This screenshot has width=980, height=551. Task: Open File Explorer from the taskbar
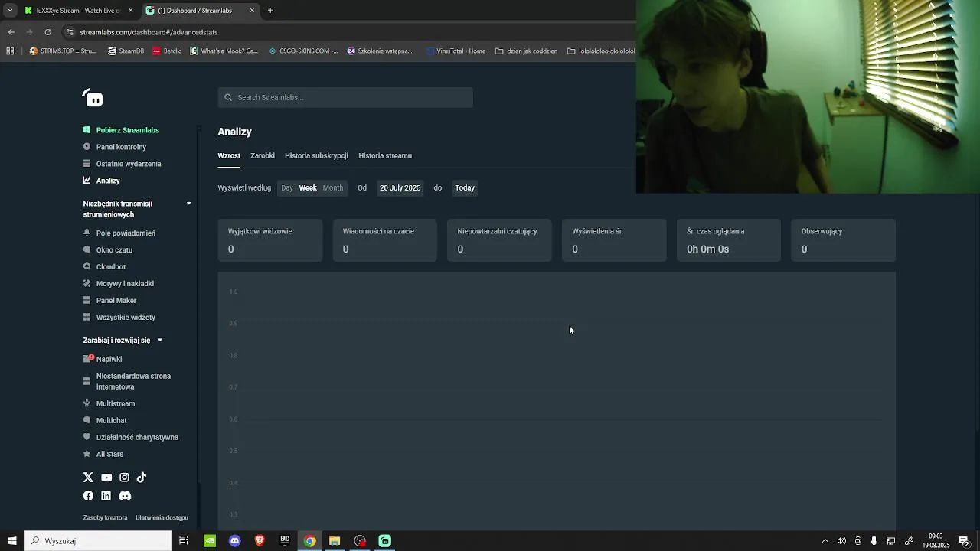click(x=335, y=541)
